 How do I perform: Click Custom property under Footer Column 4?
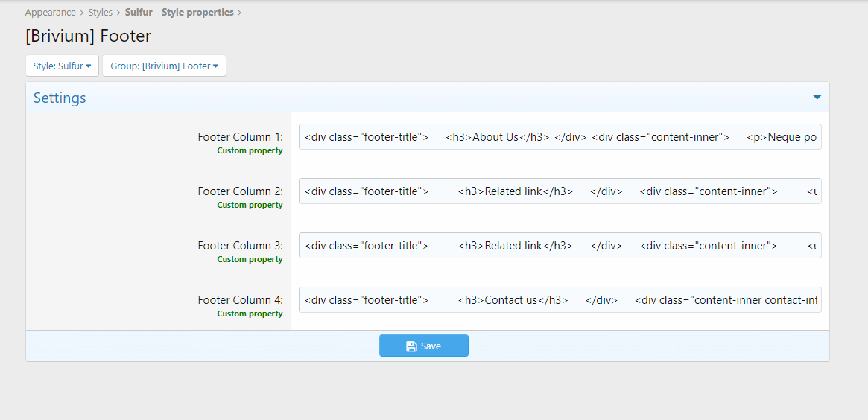(x=250, y=314)
